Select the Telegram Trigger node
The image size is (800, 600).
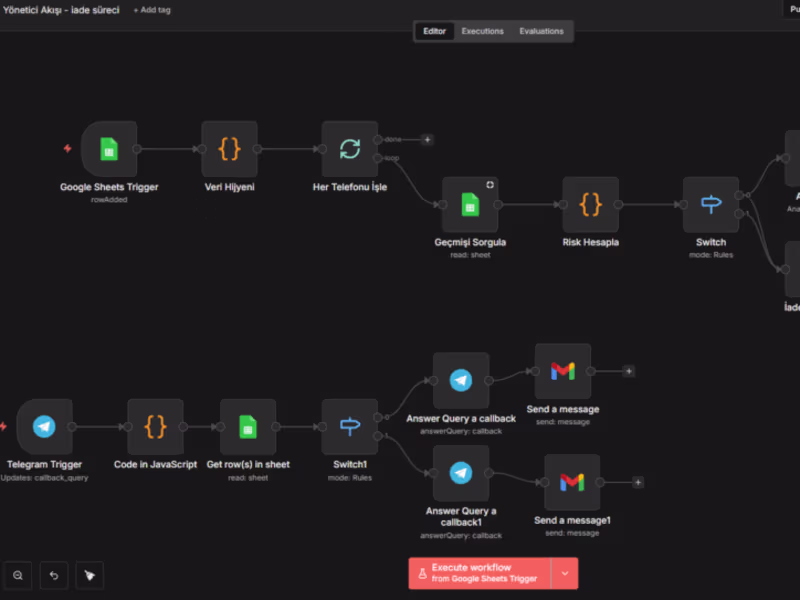pos(44,424)
